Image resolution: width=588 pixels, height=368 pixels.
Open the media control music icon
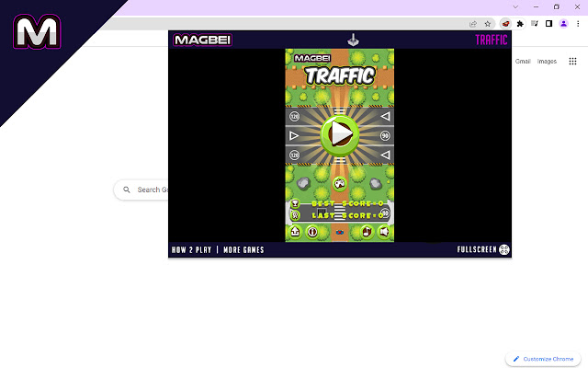[x=535, y=24]
